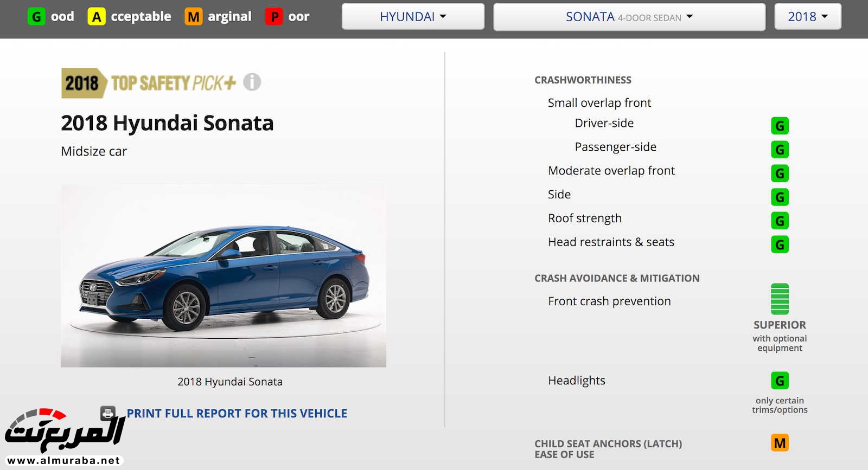Open the HYUNDAI make dropdown
This screenshot has height=470, width=868.
pos(413,17)
